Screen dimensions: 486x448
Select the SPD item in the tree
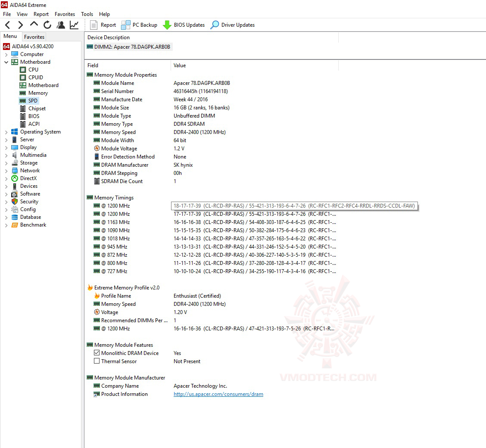33,101
